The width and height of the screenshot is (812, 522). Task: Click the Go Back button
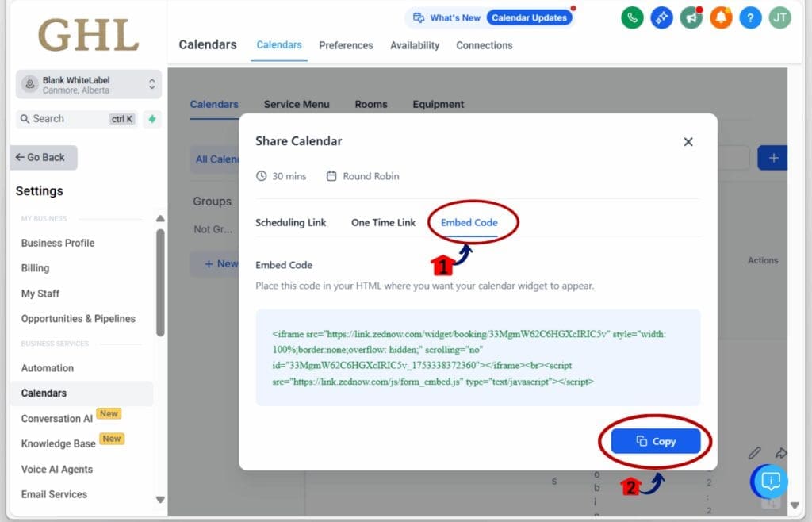[44, 157]
